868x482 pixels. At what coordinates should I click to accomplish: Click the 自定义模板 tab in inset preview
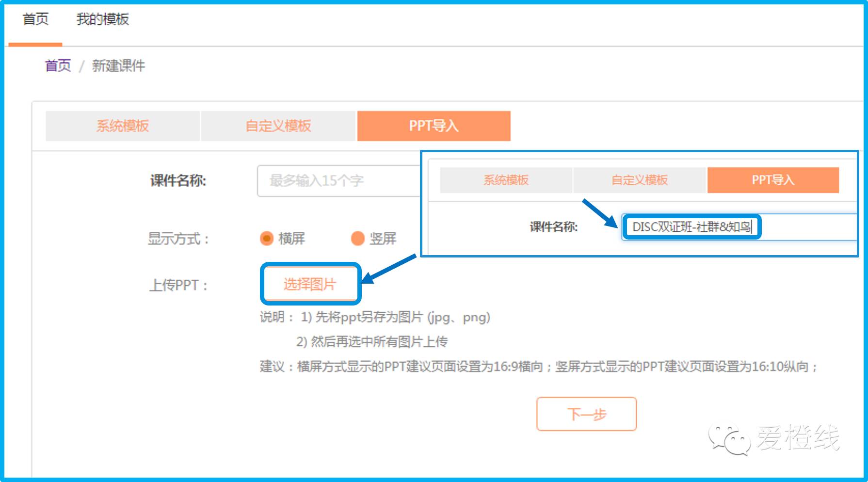click(x=639, y=180)
